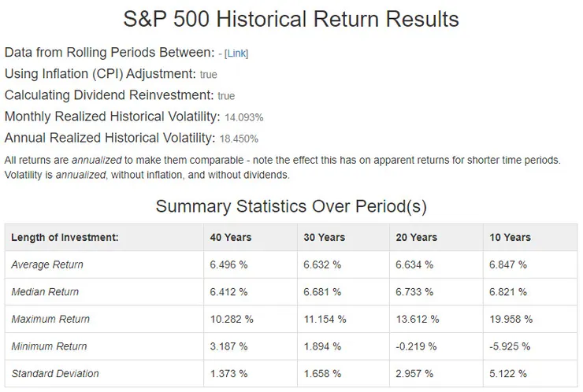Click the 18.450% annual volatility value
This screenshot has height=392, width=583.
pyautogui.click(x=239, y=139)
